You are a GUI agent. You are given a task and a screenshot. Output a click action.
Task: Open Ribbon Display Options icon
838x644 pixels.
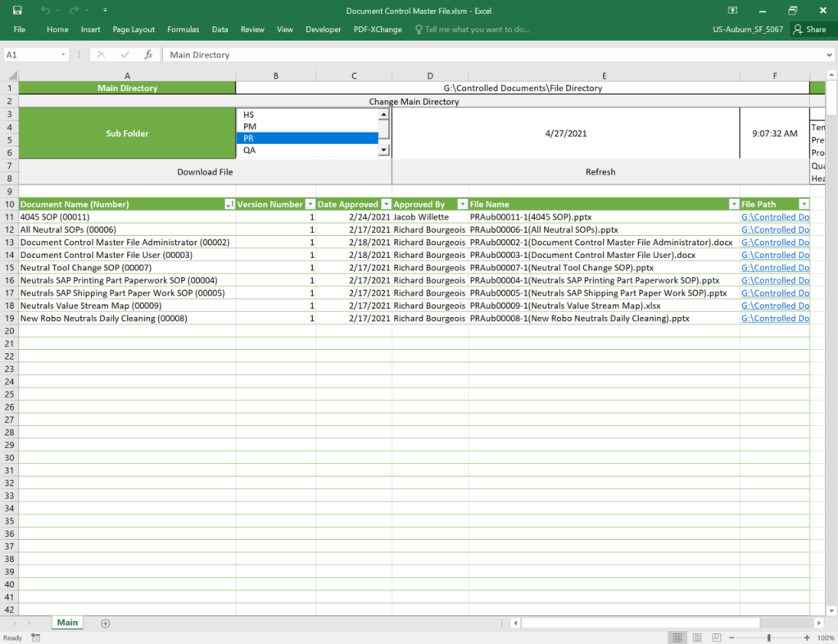pos(732,10)
